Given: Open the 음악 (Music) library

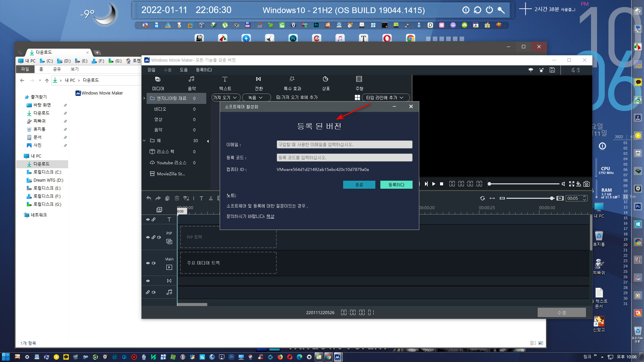Looking at the screenshot, I should [x=192, y=83].
